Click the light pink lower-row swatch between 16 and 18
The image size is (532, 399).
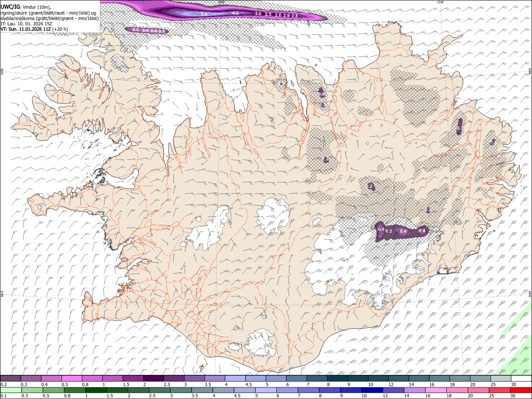point(436,390)
